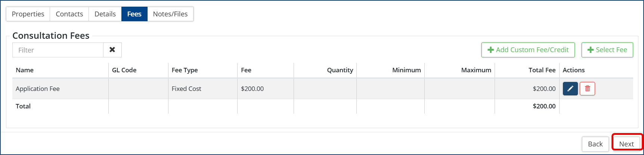Select the Fees tab
This screenshot has width=644, height=155.
tap(134, 14)
